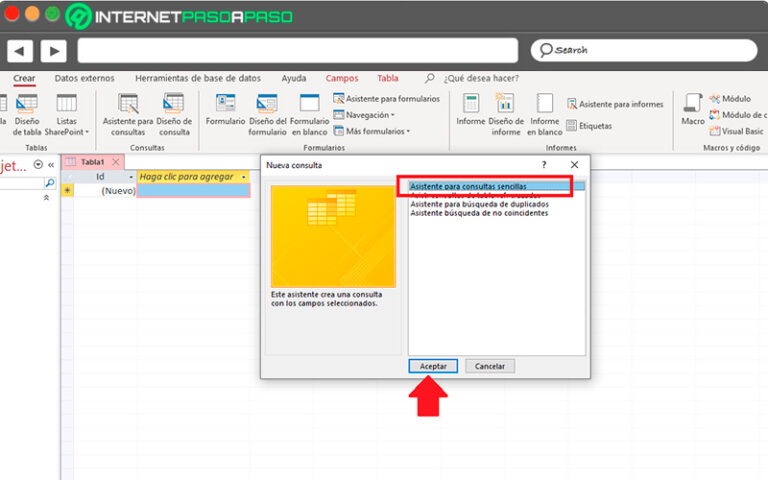Select Diseño del formulario icon

[267, 104]
